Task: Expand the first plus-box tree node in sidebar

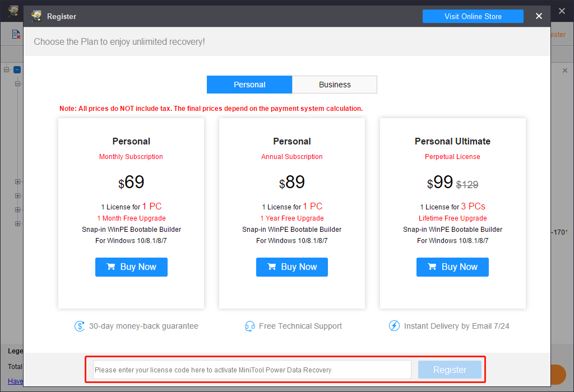Action: click(x=17, y=181)
